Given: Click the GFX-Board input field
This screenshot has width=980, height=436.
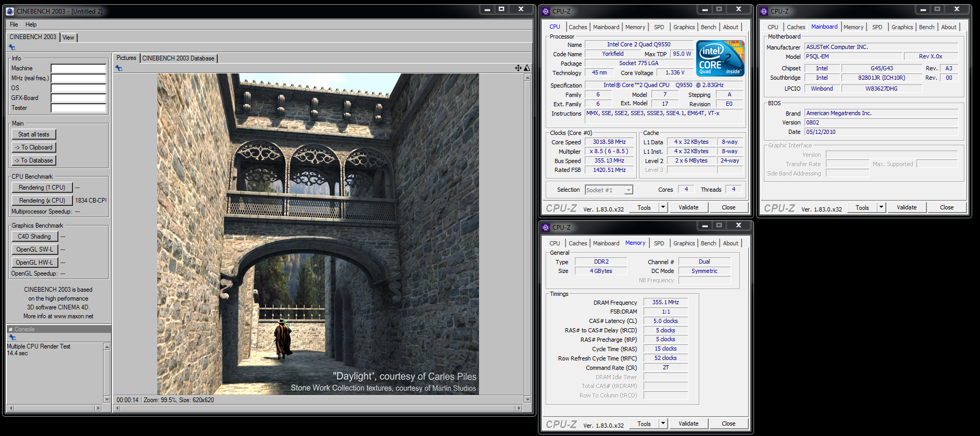Looking at the screenshot, I should [79, 98].
